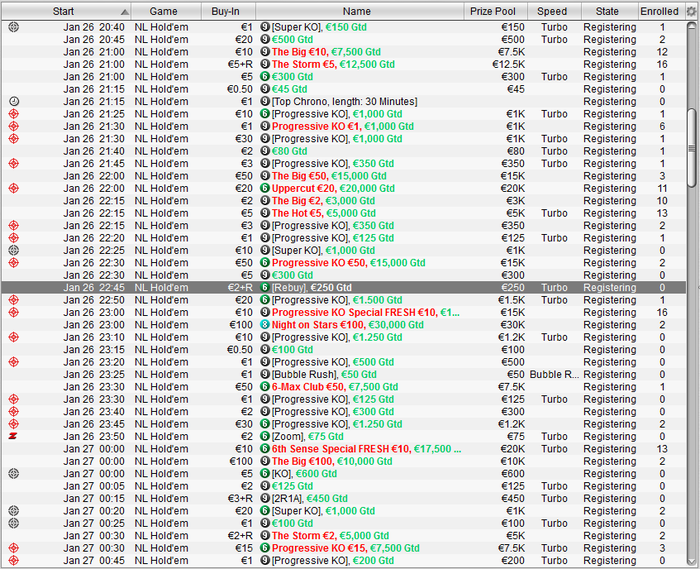Sort by Speed column header

pyautogui.click(x=554, y=11)
